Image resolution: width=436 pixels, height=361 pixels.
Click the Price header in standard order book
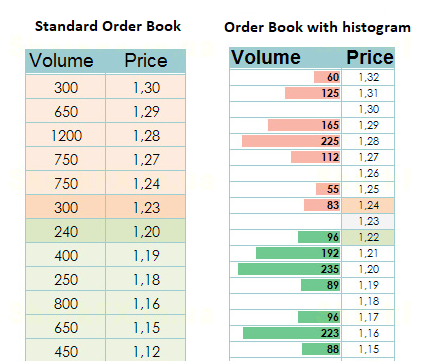pos(146,61)
